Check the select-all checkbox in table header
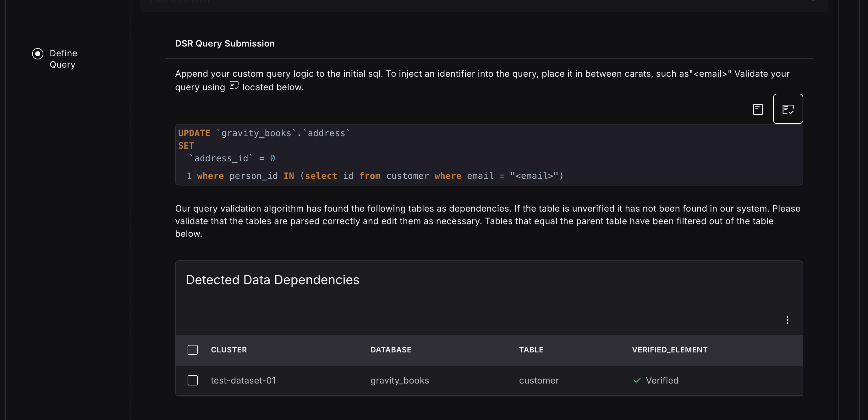The width and height of the screenshot is (868, 420). [192, 350]
